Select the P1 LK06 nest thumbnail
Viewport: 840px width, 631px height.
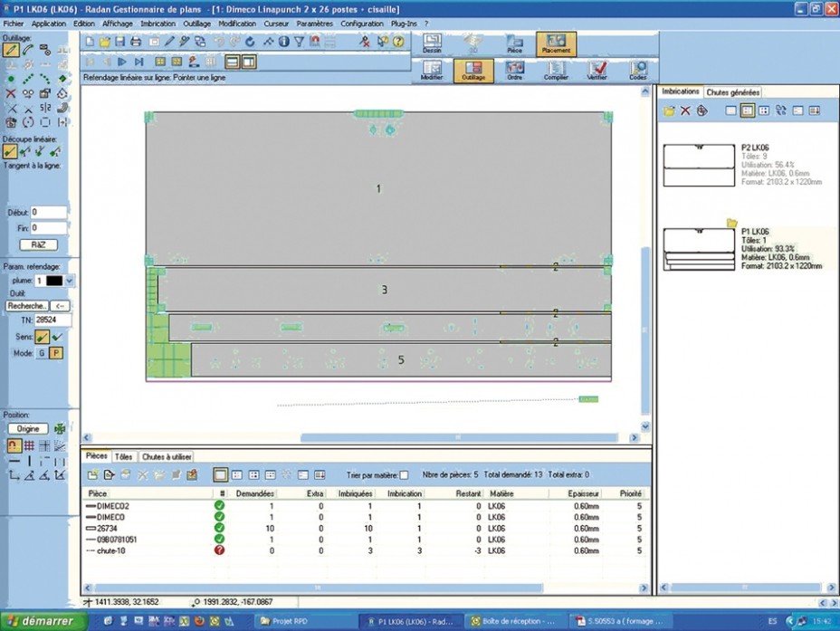click(x=699, y=250)
